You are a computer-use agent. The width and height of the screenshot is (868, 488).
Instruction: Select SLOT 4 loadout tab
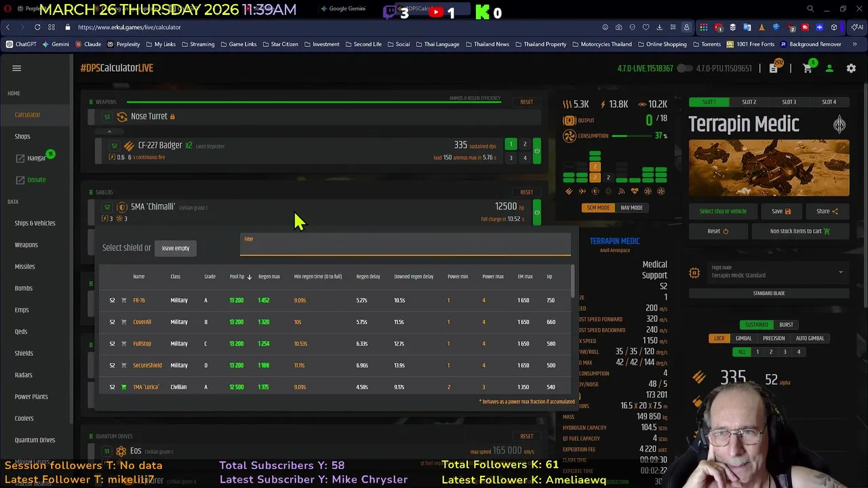pyautogui.click(x=829, y=102)
